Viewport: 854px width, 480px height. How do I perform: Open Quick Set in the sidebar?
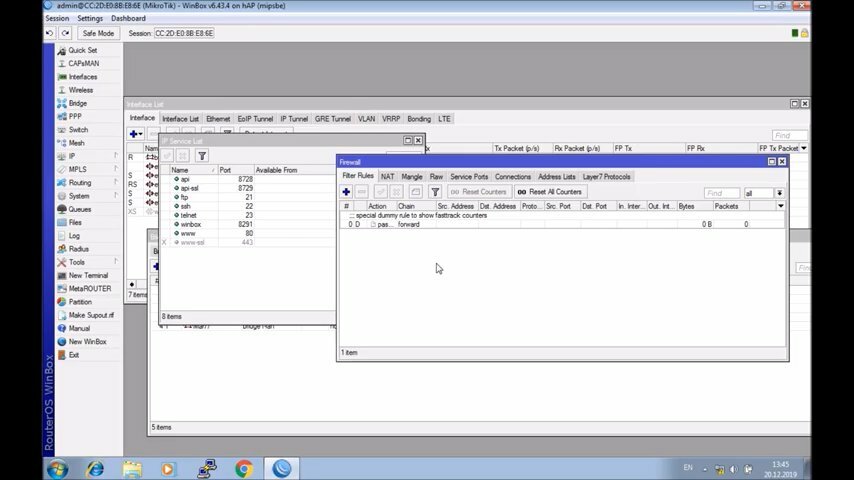[x=82, y=50]
